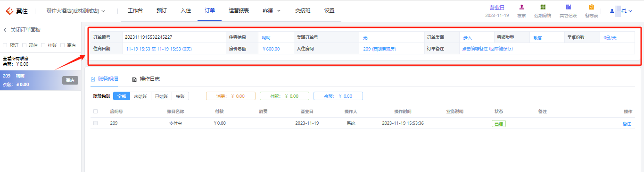The height and width of the screenshot is (172, 644).
Task: Check the 挂账 filter checkbox
Action: pyautogui.click(x=43, y=45)
